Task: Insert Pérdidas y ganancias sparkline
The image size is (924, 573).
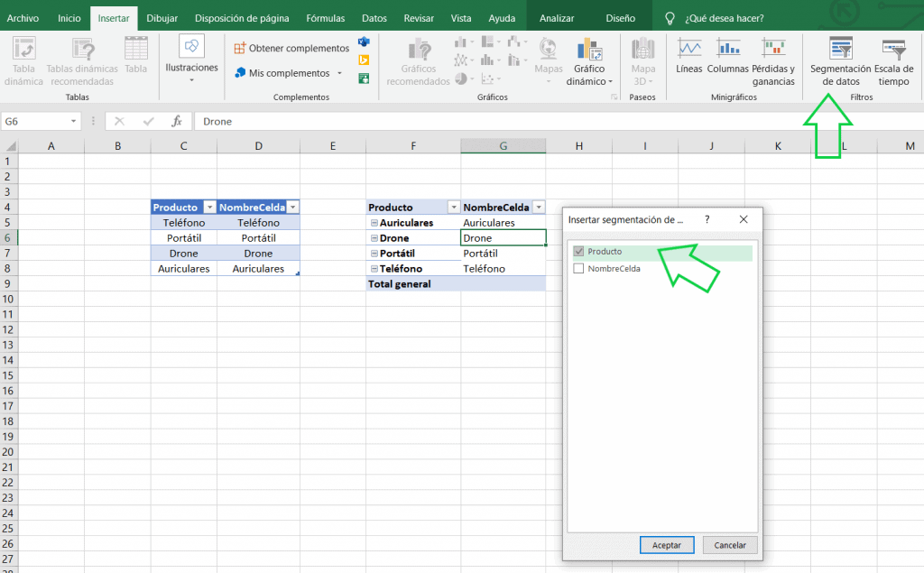Action: point(773,61)
